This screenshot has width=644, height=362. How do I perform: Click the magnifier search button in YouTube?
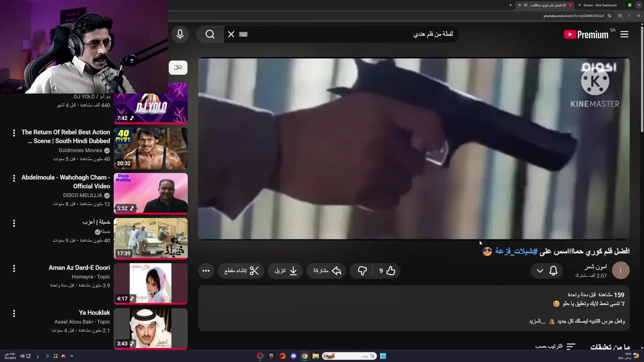click(x=210, y=34)
